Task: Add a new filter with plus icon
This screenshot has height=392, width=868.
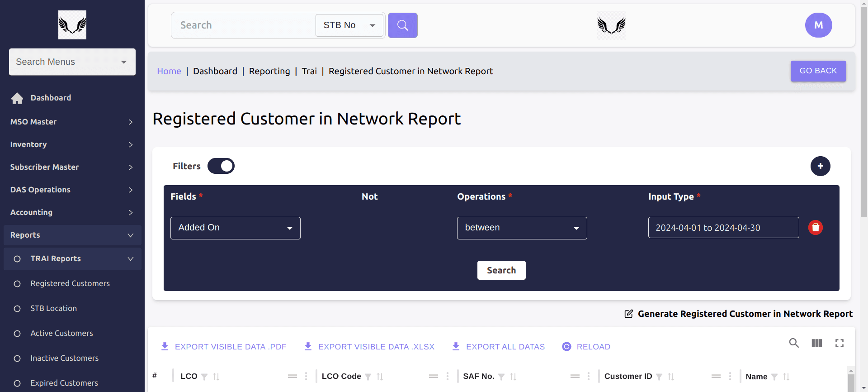Action: [x=820, y=166]
